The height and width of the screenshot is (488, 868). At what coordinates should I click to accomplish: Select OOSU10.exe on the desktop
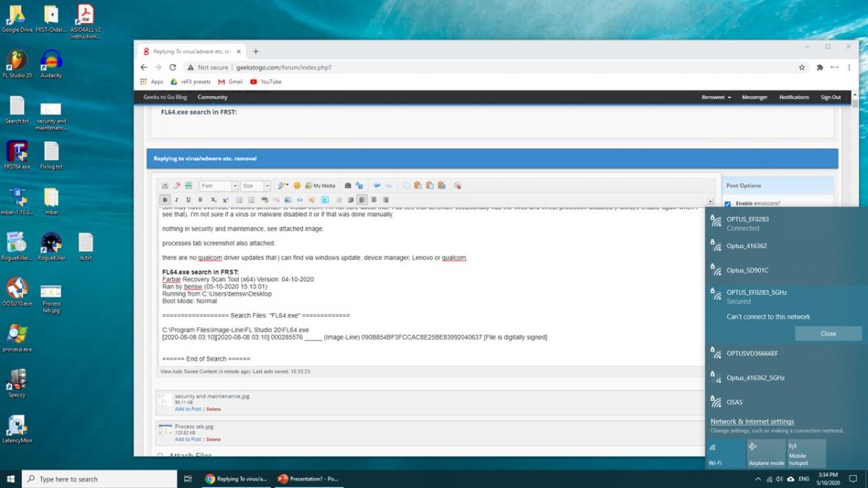coord(17,291)
